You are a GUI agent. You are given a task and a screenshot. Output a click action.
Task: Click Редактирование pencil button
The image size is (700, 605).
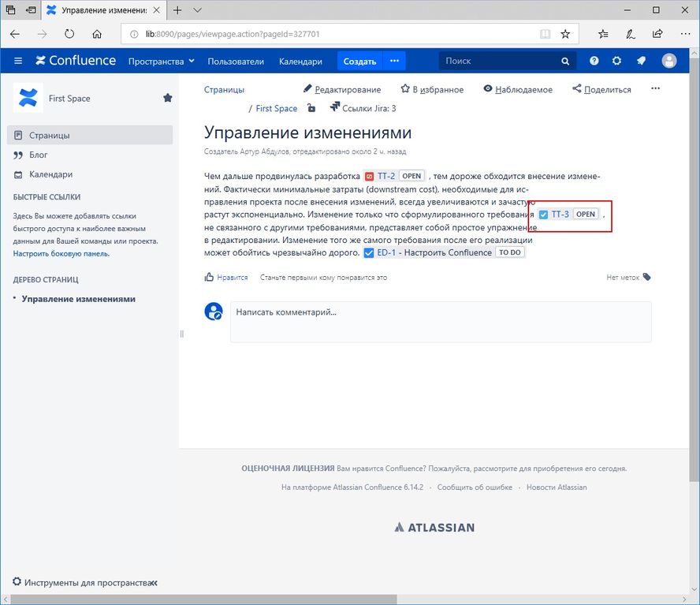tap(342, 89)
